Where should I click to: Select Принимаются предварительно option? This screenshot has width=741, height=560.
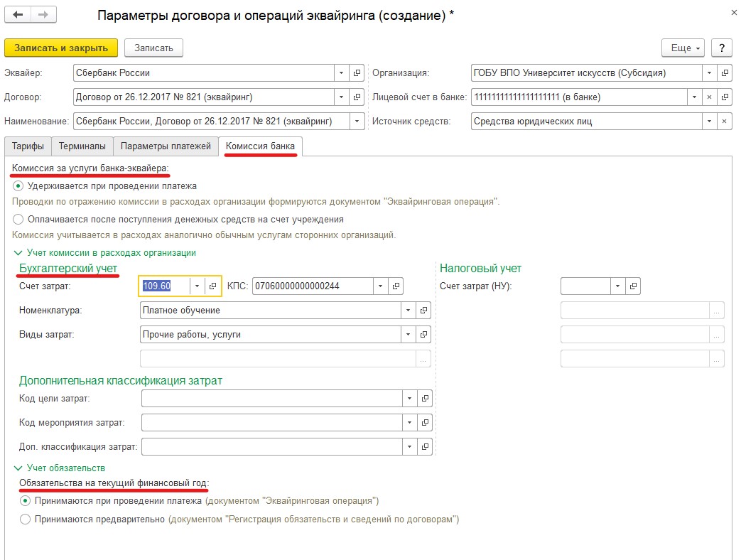(x=25, y=519)
